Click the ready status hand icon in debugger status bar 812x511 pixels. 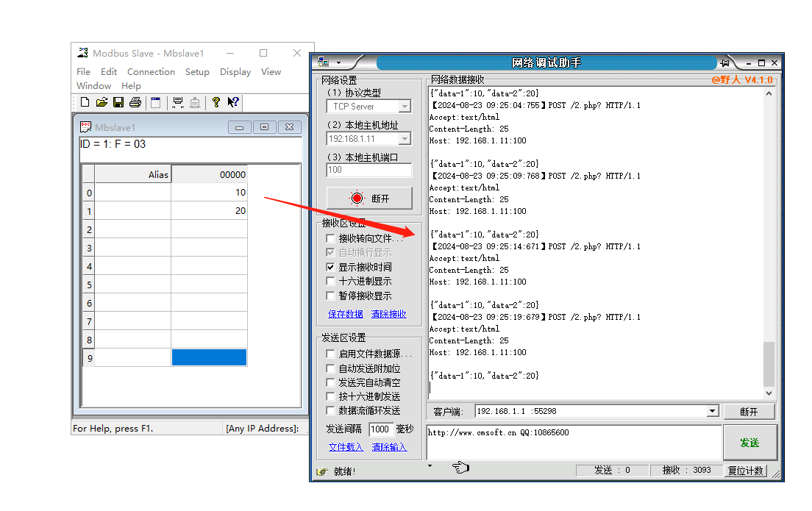322,471
